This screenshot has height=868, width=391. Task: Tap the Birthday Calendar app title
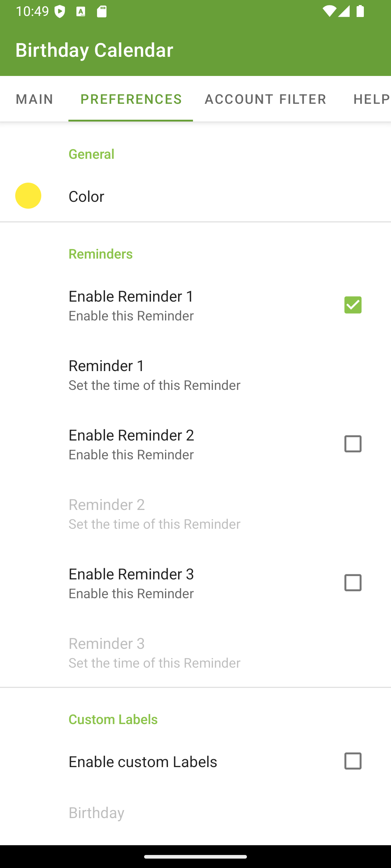pyautogui.click(x=94, y=50)
